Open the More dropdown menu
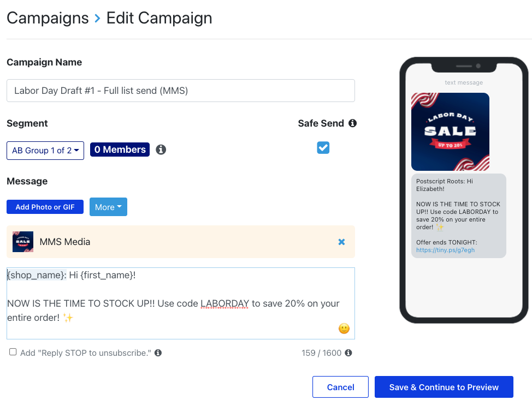The height and width of the screenshot is (406, 532). pyautogui.click(x=108, y=207)
